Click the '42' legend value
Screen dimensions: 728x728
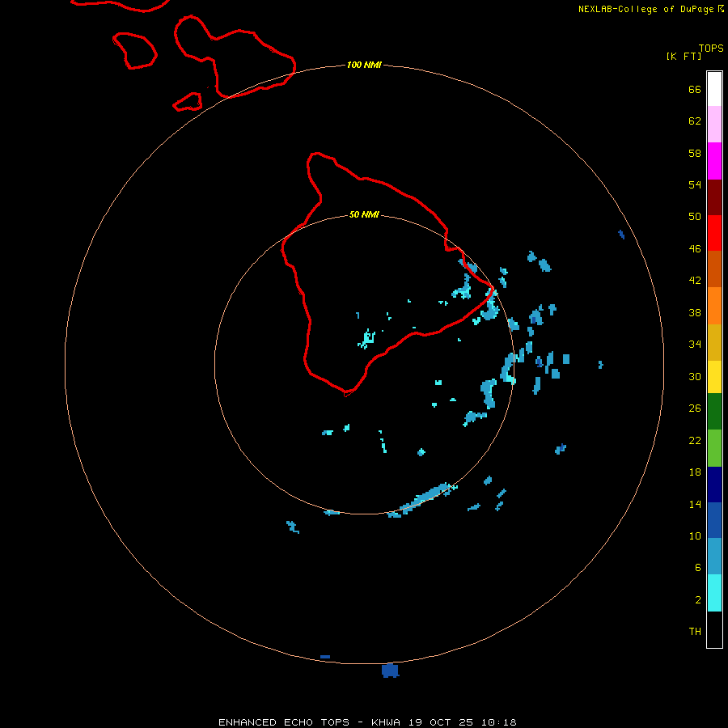(695, 281)
